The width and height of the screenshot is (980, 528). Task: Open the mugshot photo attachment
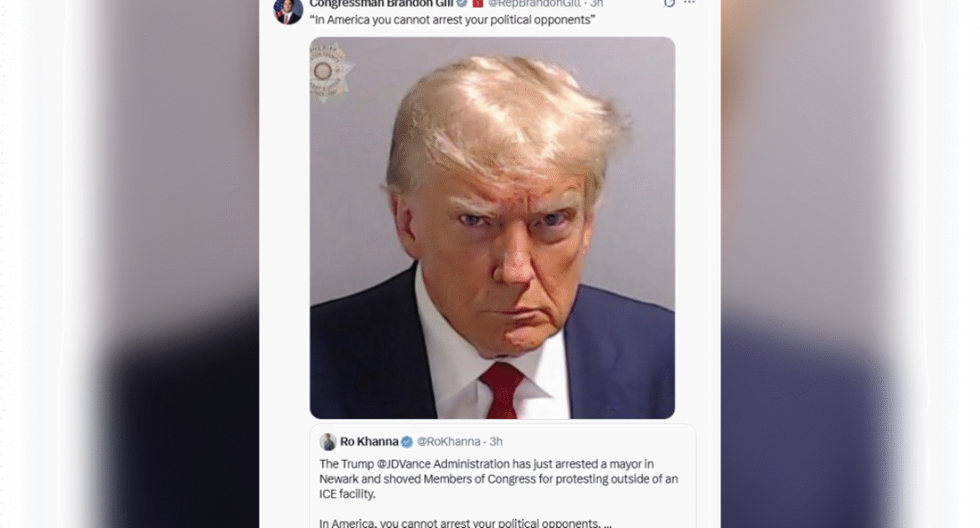(493, 228)
